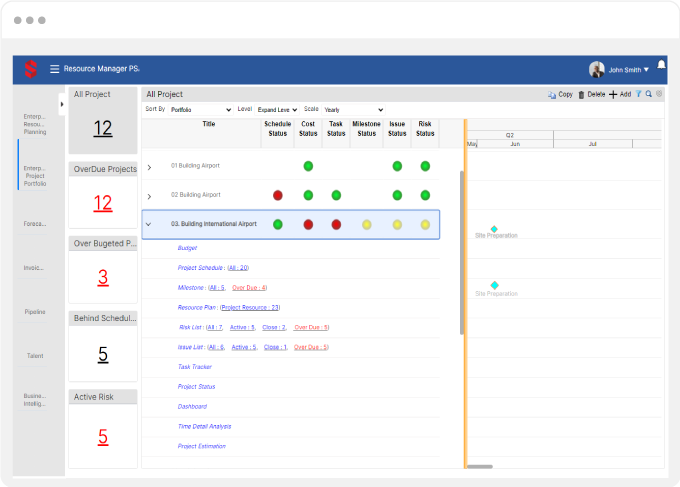The image size is (680, 487).
Task: Open the Budget link
Action: (x=187, y=248)
